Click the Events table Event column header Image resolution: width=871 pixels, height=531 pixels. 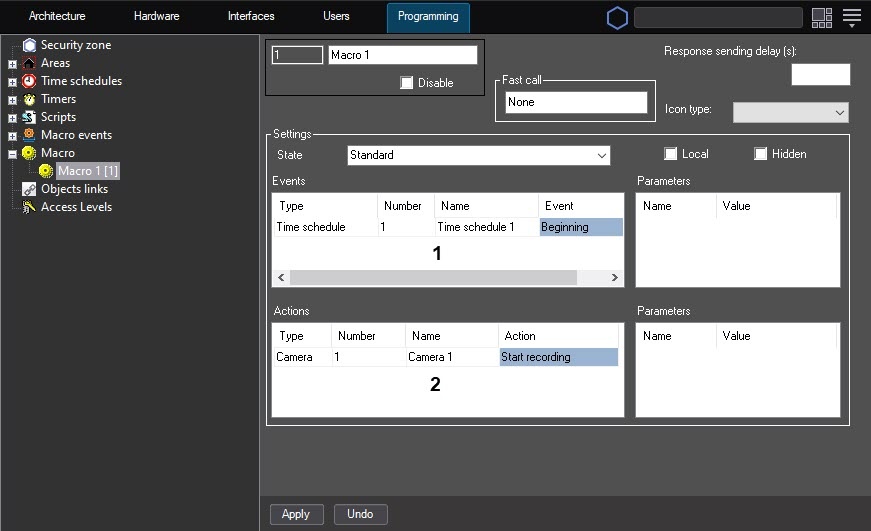(580, 206)
